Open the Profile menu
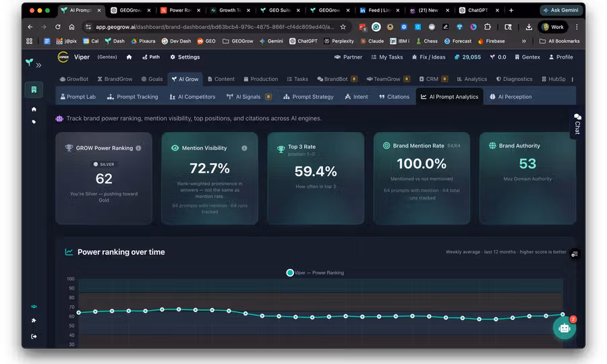The width and height of the screenshot is (607, 364). (x=561, y=57)
